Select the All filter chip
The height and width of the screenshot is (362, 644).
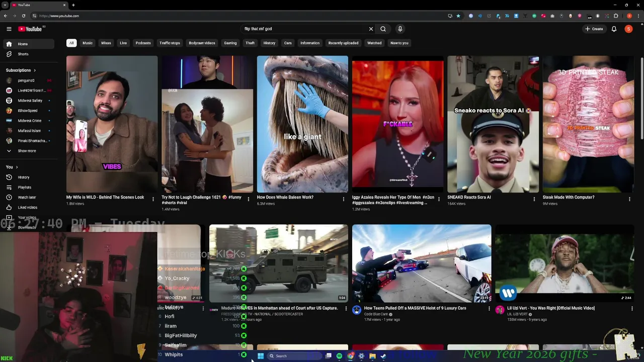point(71,43)
